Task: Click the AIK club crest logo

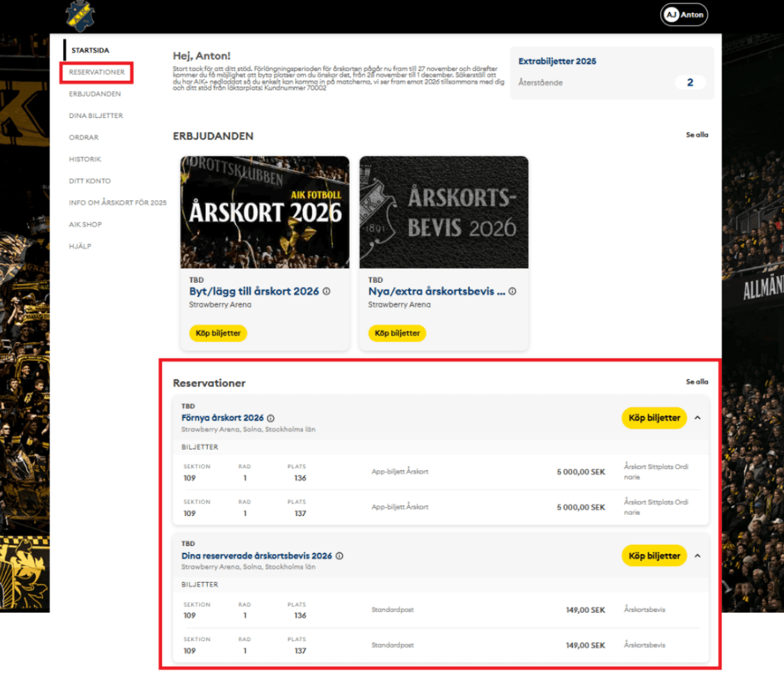Action: pyautogui.click(x=81, y=15)
